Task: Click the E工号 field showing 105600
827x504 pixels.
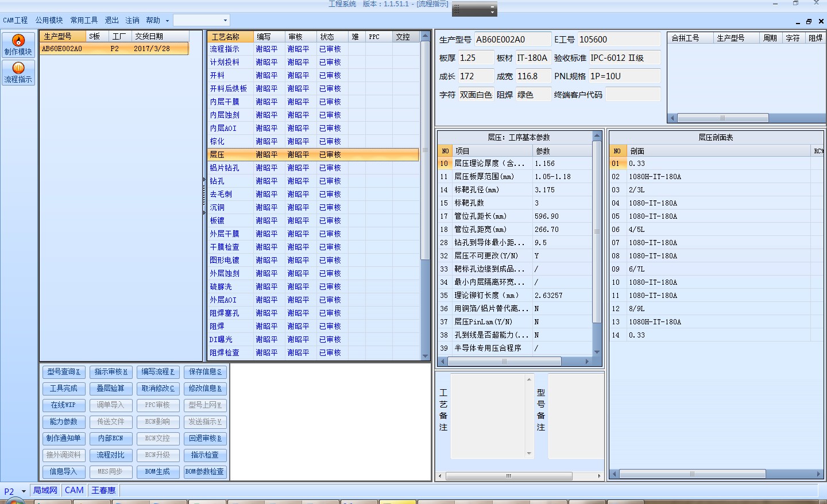Action: (x=619, y=40)
